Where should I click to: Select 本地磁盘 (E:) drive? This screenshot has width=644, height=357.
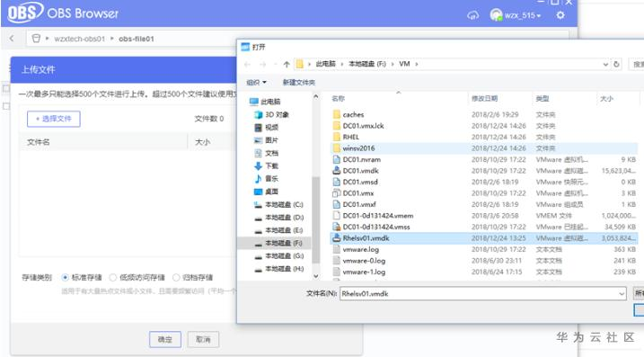pyautogui.click(x=278, y=230)
